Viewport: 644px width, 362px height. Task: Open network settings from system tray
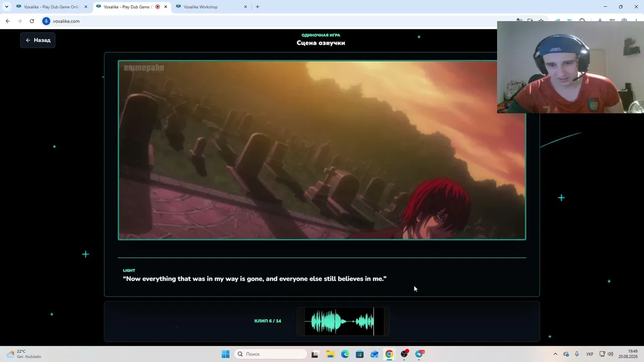coord(602,354)
